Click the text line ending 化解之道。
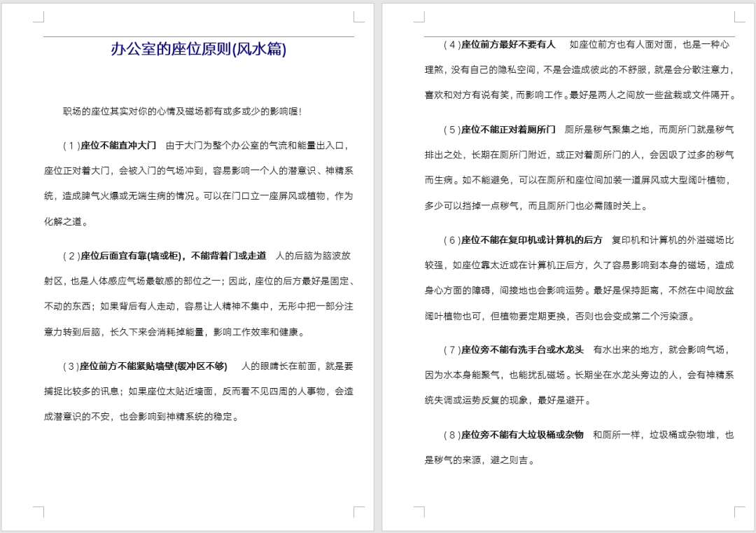Image resolution: width=756 pixels, height=533 pixels. (66, 222)
